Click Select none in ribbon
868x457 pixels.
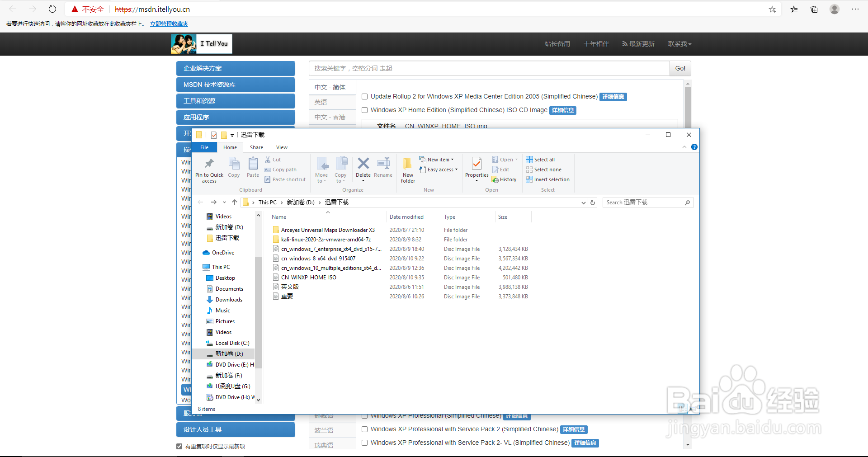coord(544,170)
